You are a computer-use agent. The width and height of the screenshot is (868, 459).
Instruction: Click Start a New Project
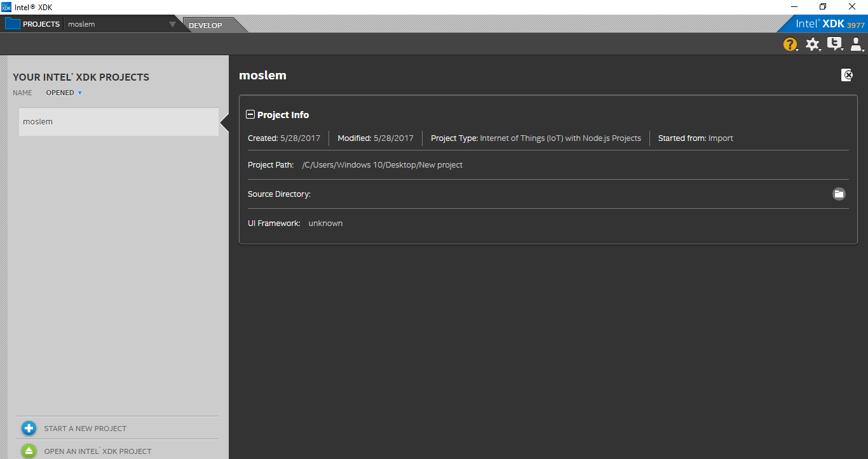[x=85, y=429]
